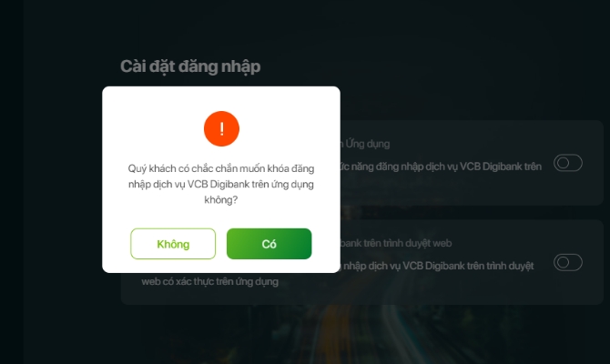The image size is (610, 364).
Task: Click the knob of the Ứng dụng toggle
Action: [x=563, y=163]
